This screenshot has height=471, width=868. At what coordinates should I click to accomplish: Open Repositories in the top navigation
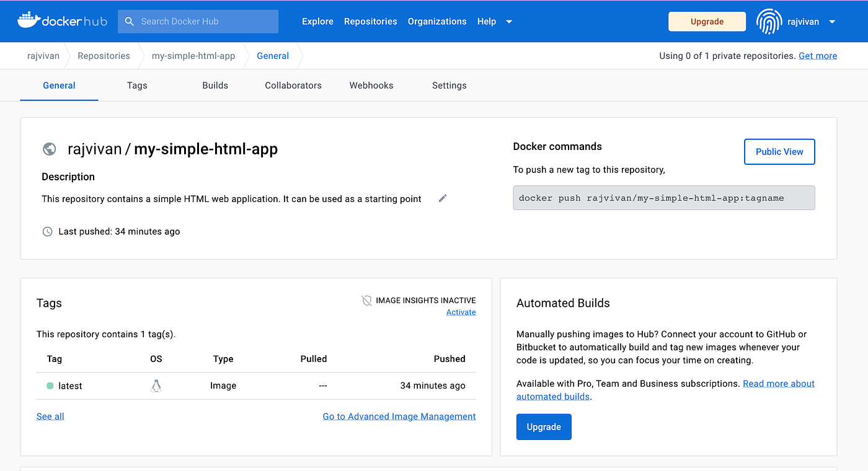371,22
